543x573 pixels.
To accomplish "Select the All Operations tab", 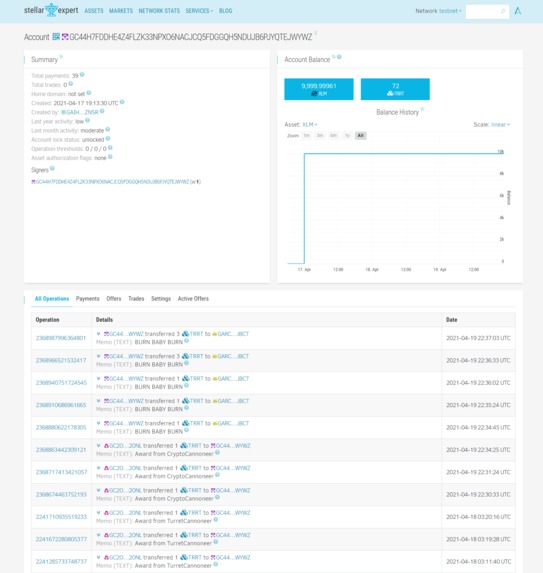I will point(52,299).
